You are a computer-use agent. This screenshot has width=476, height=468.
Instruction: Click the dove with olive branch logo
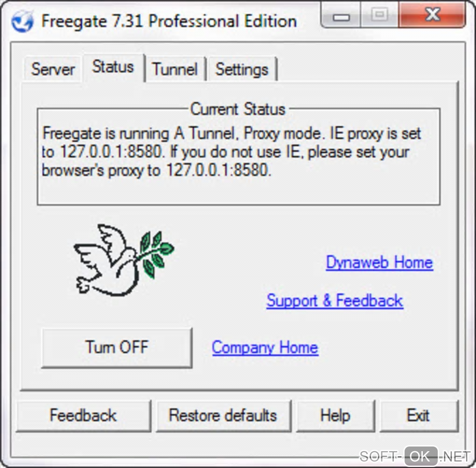coord(124,260)
